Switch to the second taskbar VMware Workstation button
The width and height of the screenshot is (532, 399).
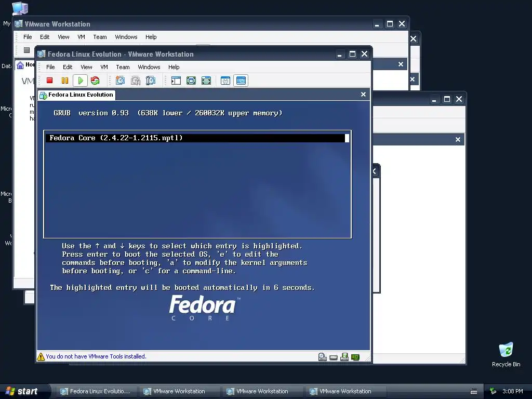(179, 391)
